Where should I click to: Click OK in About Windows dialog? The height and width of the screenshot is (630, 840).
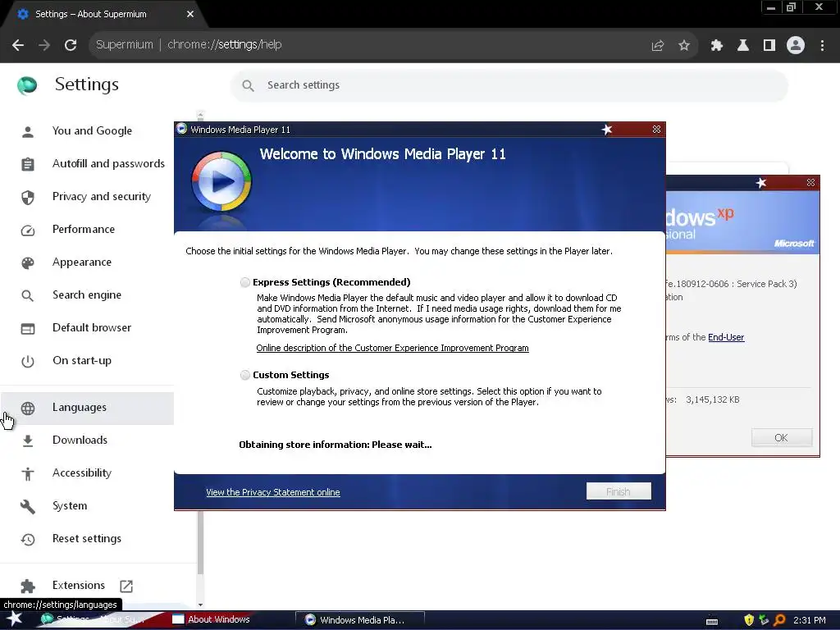click(782, 438)
